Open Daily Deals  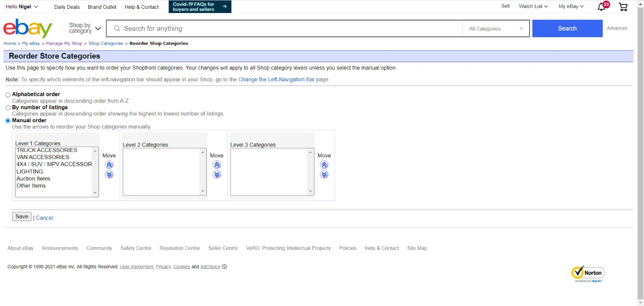click(67, 7)
